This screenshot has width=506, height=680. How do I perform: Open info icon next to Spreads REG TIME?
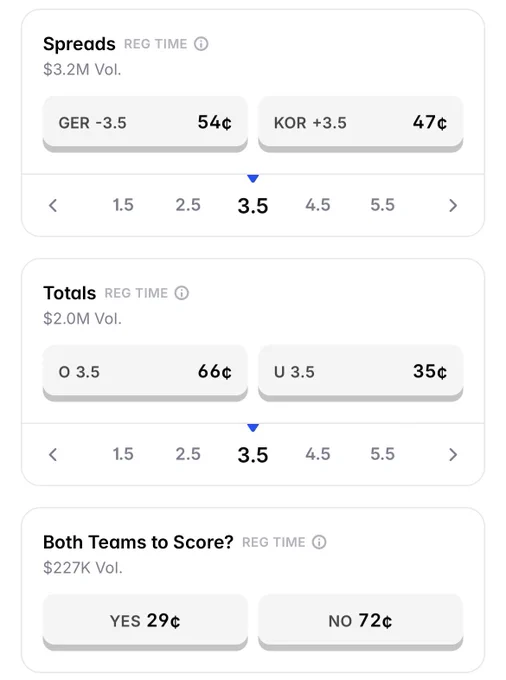tap(201, 44)
